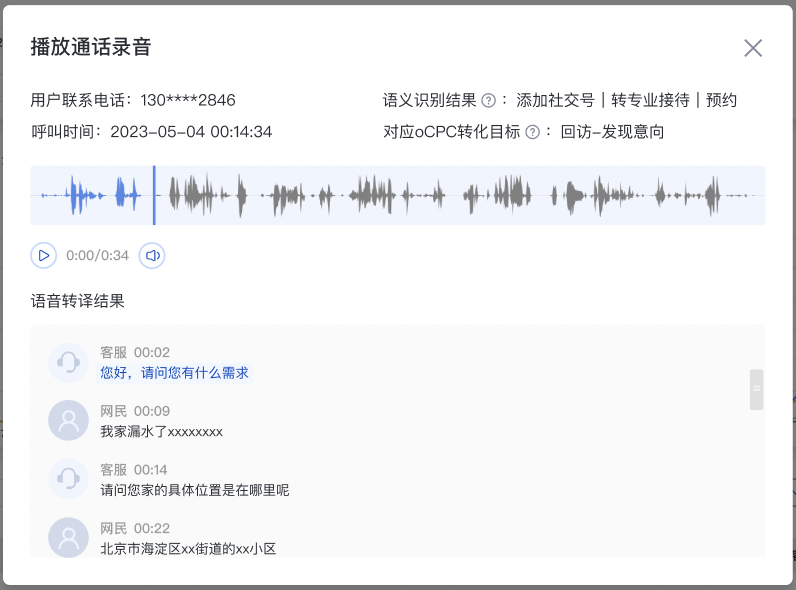Viewport: 796px width, 590px height.
Task: Click user avatar icon at 00:22
Action: tap(68, 537)
